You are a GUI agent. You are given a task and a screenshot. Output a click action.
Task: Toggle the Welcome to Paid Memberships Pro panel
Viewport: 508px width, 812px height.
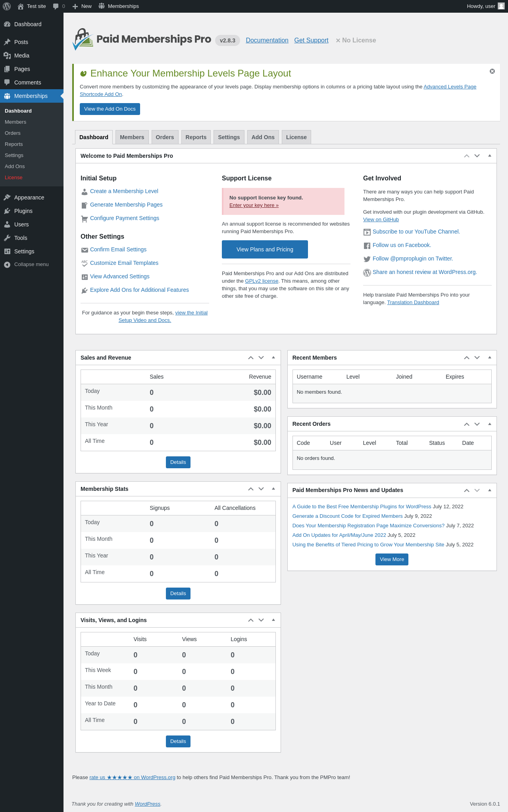(x=490, y=156)
